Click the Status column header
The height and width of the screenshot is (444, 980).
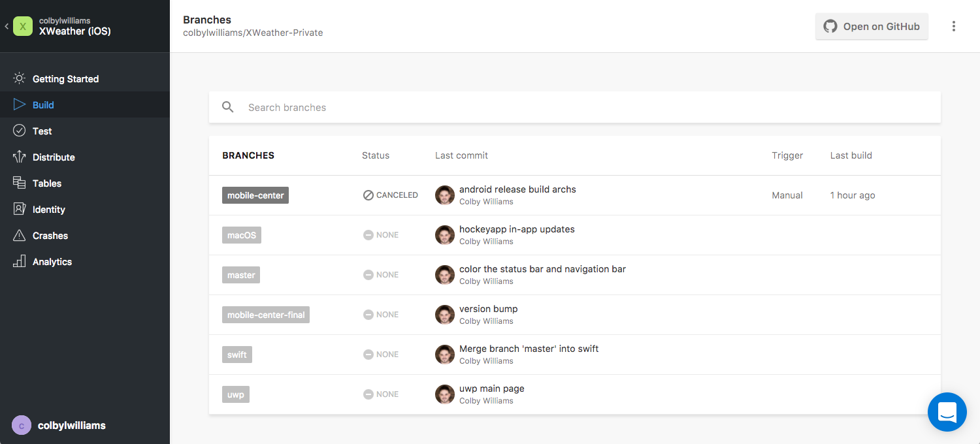coord(376,155)
